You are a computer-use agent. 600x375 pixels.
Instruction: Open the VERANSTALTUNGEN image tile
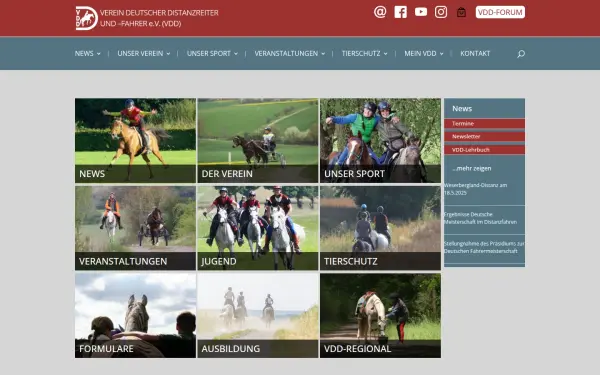click(x=135, y=228)
